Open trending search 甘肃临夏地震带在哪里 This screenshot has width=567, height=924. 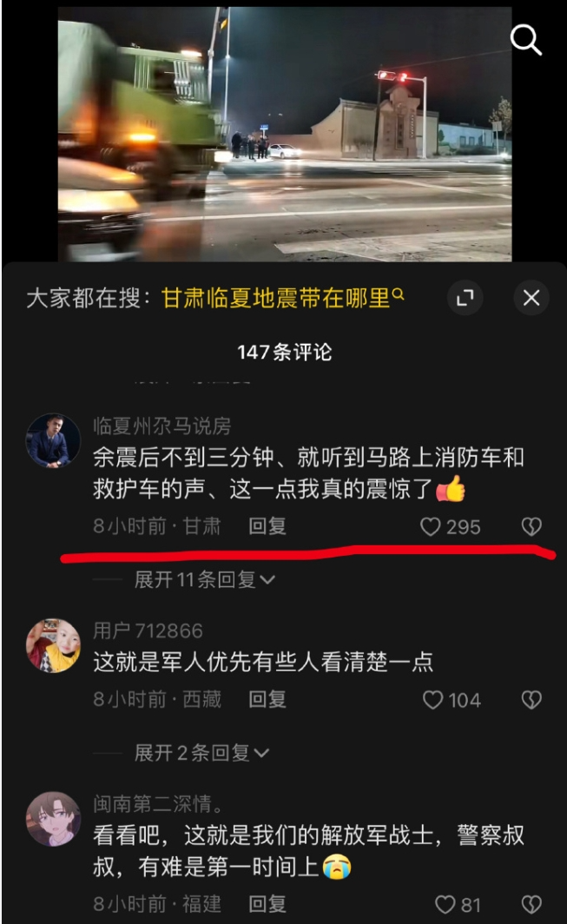(x=282, y=298)
